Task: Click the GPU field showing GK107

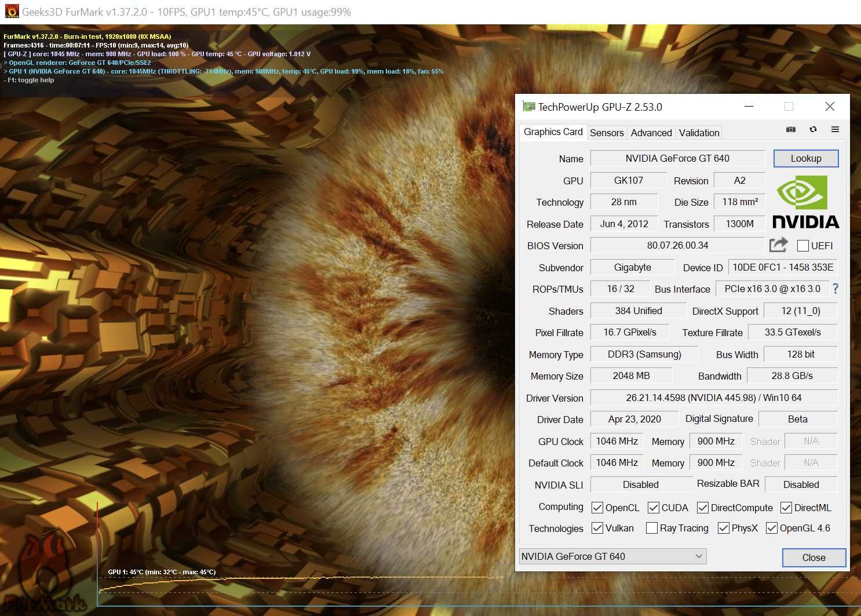Action: [629, 180]
